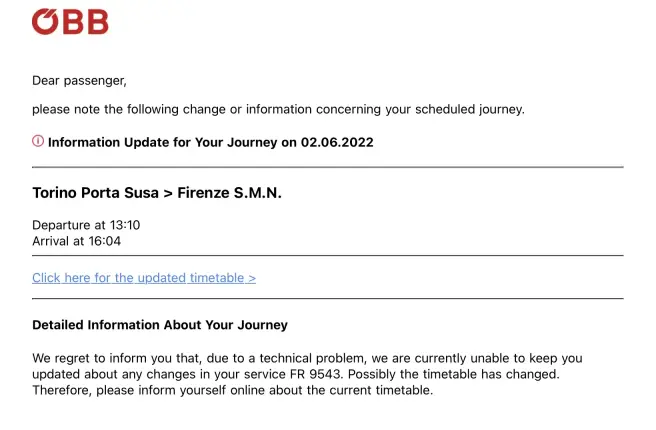Screen dimensions: 656x430
Task: Click the route arrow between stations
Action: coord(168,194)
